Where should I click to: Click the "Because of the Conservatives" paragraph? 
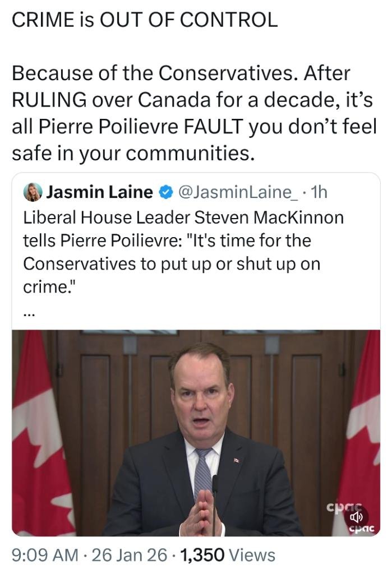[191, 113]
